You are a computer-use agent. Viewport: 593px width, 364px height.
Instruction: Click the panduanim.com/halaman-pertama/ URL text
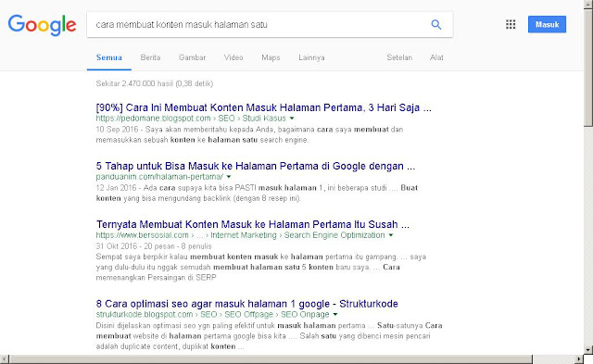(x=159, y=177)
